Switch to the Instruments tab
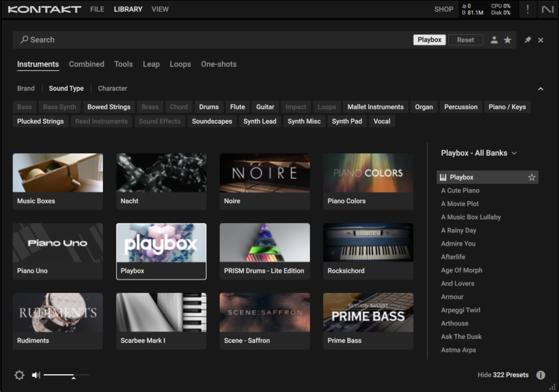Screen dimensions: 559x392 38,64
